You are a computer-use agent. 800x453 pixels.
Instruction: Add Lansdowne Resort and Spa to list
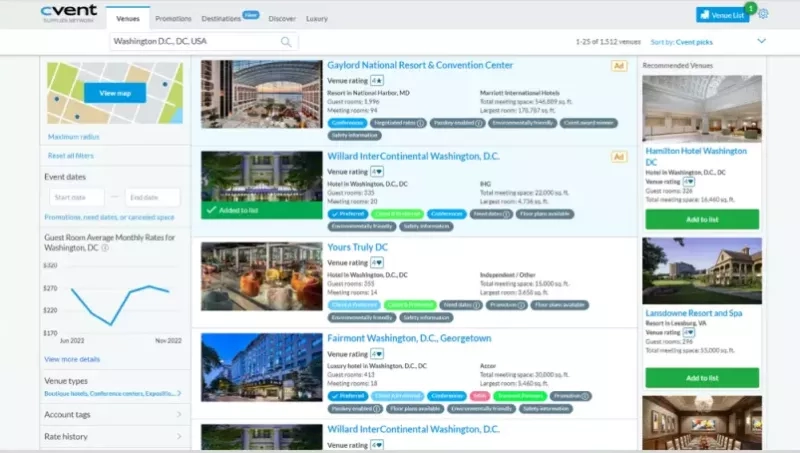[702, 378]
